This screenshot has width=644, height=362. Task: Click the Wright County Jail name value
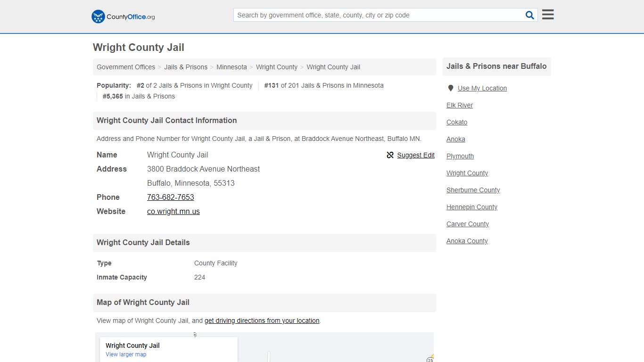point(177,155)
